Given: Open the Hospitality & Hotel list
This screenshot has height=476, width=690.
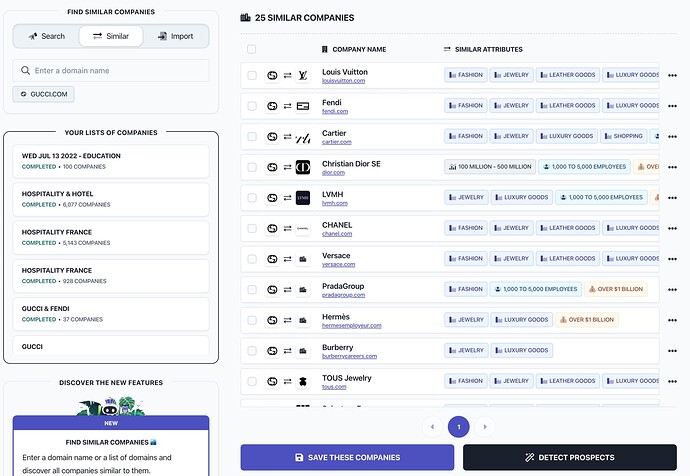Looking at the screenshot, I should click(x=111, y=199).
